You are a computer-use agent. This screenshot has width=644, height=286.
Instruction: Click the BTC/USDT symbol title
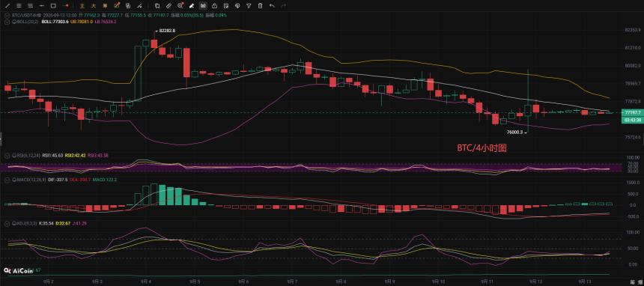(26, 15)
